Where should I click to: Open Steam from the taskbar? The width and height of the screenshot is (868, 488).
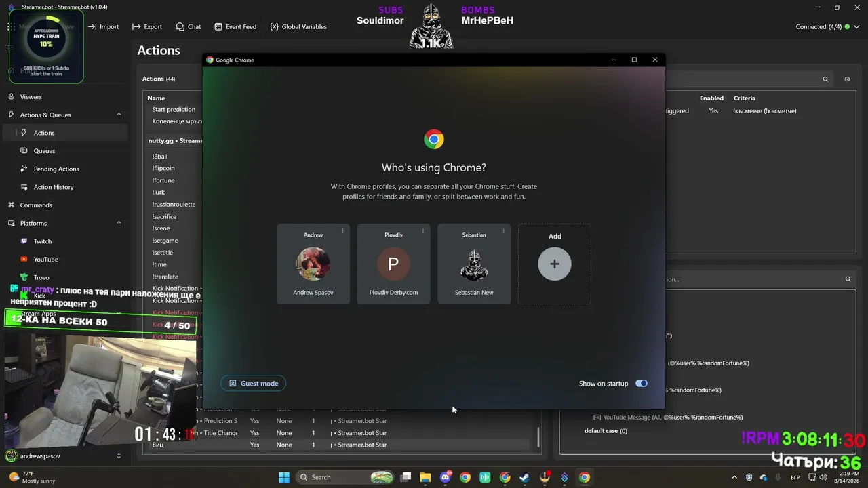pyautogui.click(x=525, y=477)
